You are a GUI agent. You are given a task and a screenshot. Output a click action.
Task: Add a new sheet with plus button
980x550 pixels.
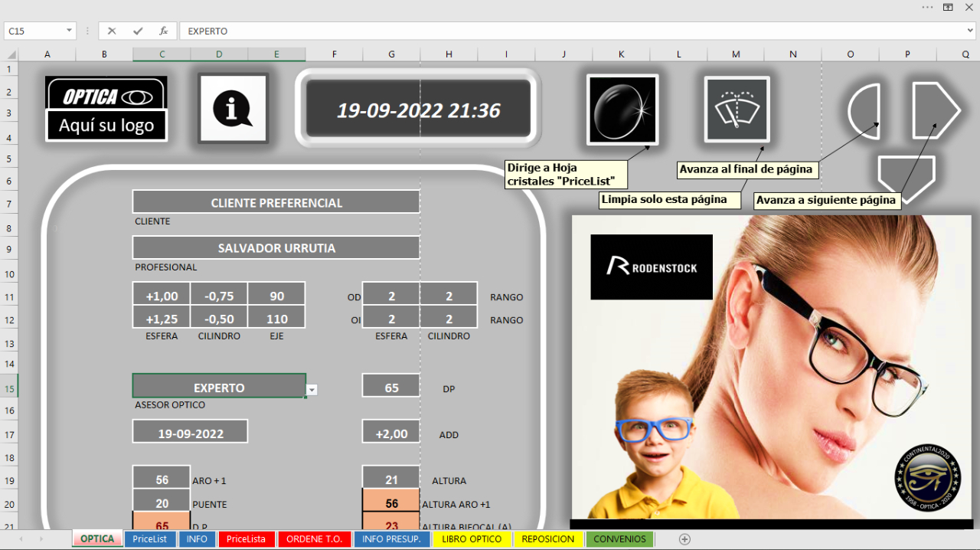pyautogui.click(x=685, y=539)
